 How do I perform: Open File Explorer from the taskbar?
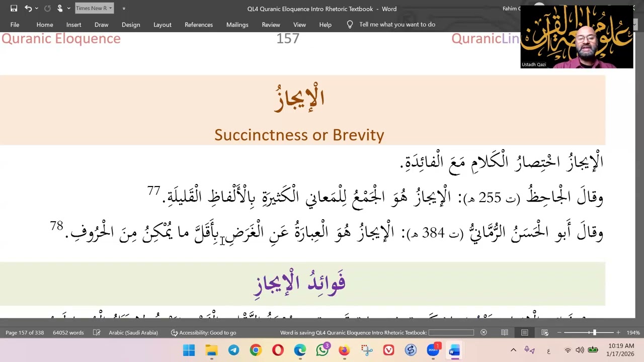pos(211,350)
